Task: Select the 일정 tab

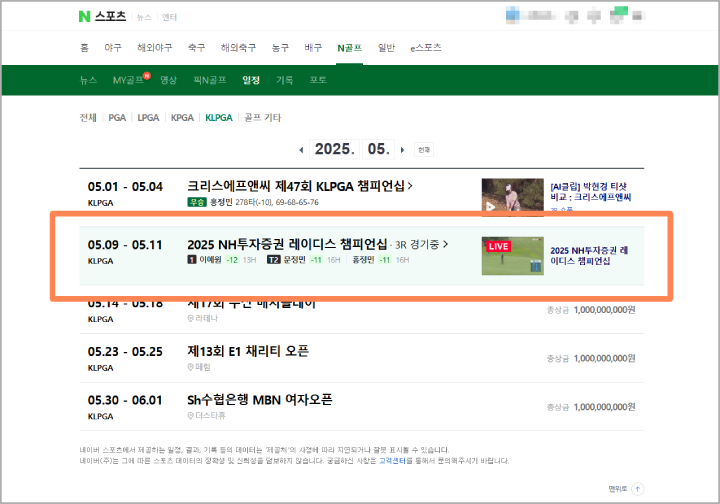Action: 251,80
